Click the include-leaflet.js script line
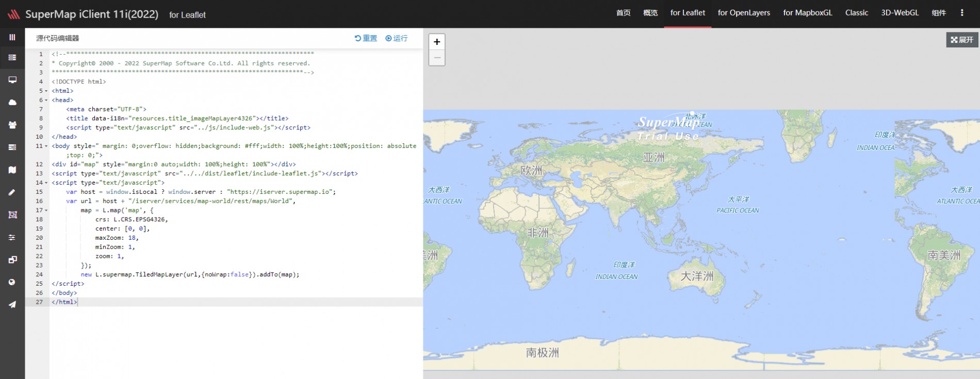 pos(205,173)
